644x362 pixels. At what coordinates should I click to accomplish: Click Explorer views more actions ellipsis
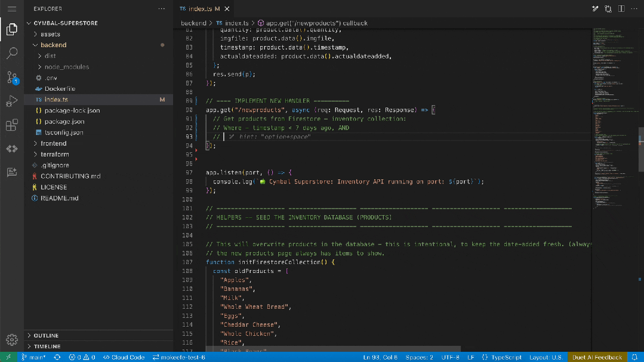tap(161, 8)
